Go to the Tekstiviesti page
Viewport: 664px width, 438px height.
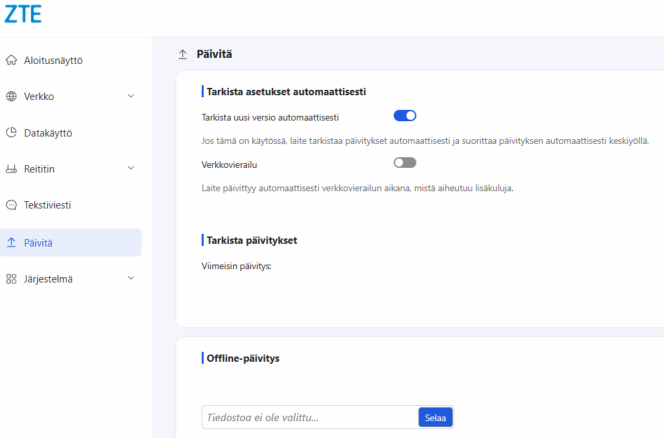pyautogui.click(x=48, y=205)
